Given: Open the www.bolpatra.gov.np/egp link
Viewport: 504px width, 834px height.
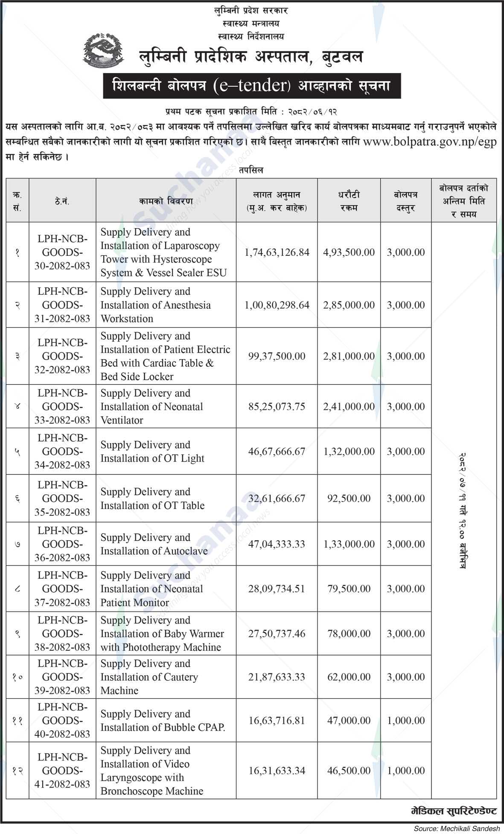Looking at the screenshot, I should 429,142.
